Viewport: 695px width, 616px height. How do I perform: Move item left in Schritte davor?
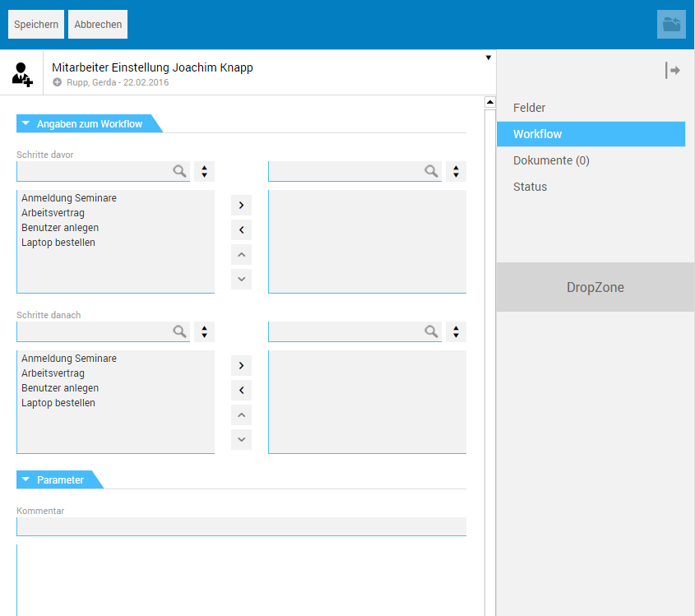[x=241, y=229]
